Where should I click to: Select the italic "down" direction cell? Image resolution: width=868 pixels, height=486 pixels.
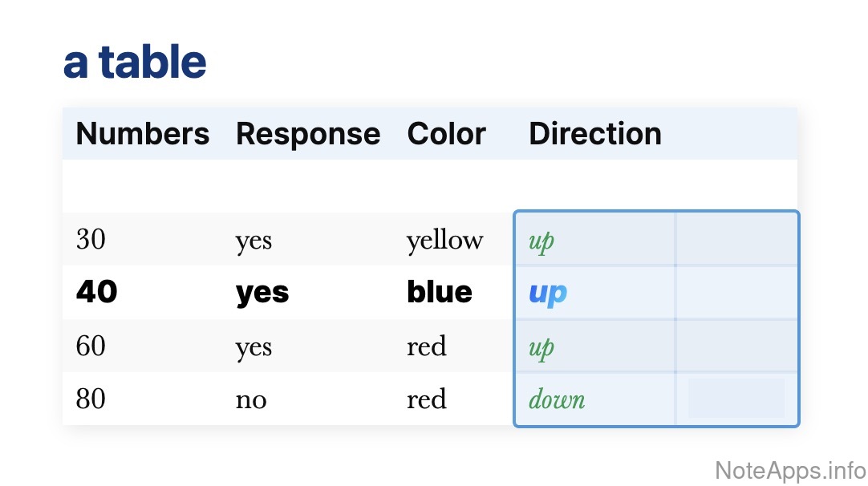pyautogui.click(x=557, y=399)
